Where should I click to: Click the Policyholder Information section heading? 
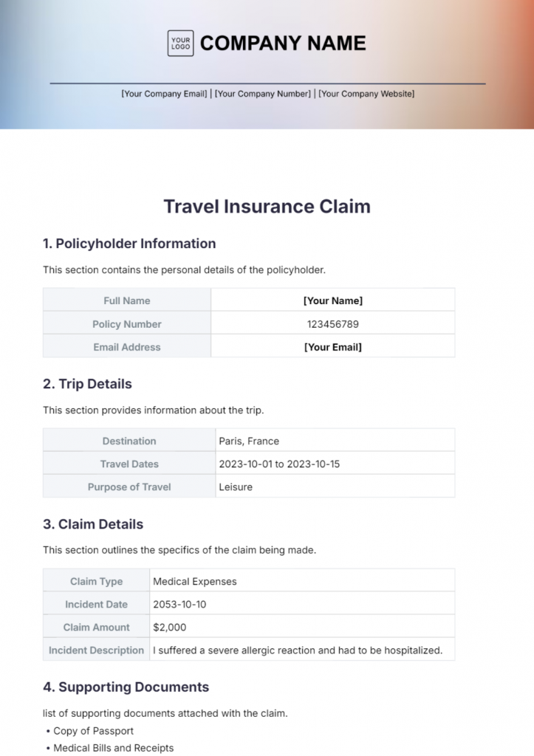coord(129,244)
